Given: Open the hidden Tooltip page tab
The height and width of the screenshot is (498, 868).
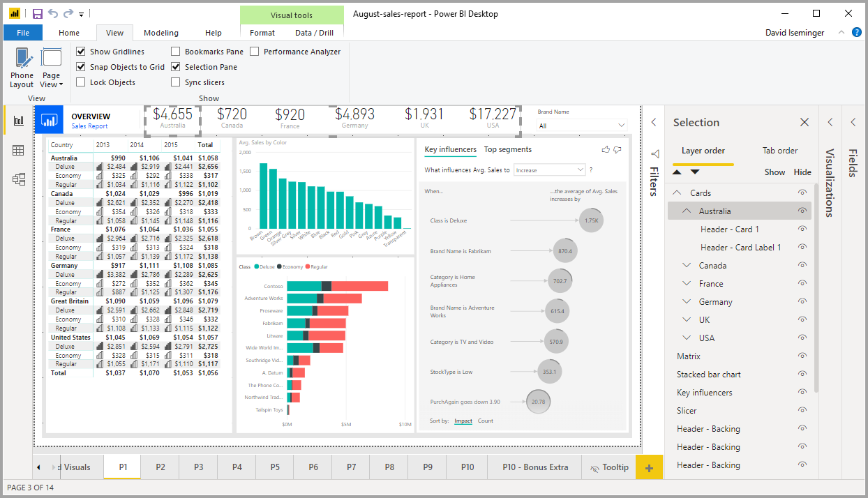Looking at the screenshot, I should coord(609,467).
